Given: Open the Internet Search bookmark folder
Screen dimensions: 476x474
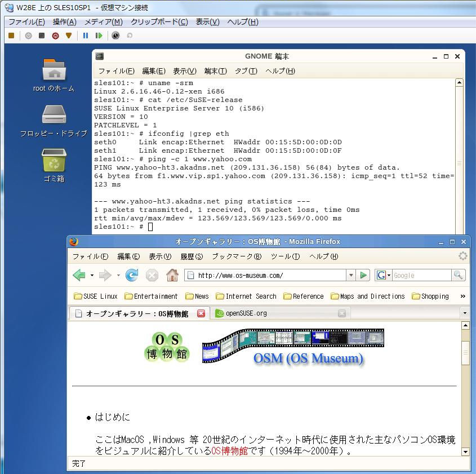Looking at the screenshot, I should 246,296.
